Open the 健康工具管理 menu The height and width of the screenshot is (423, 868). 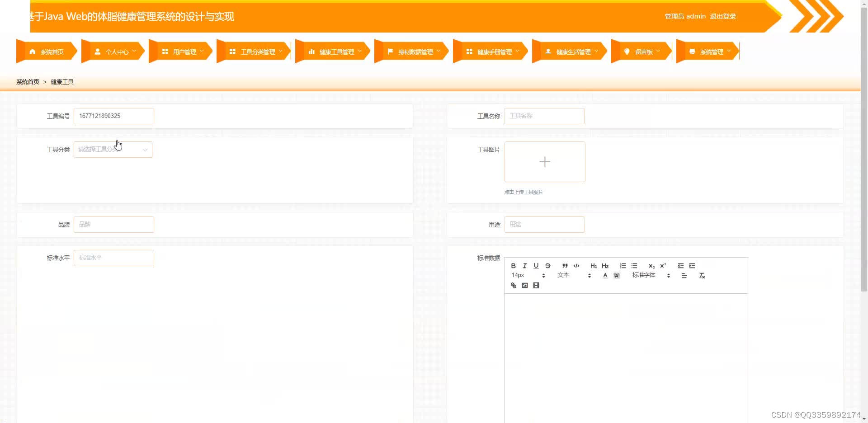click(x=332, y=52)
